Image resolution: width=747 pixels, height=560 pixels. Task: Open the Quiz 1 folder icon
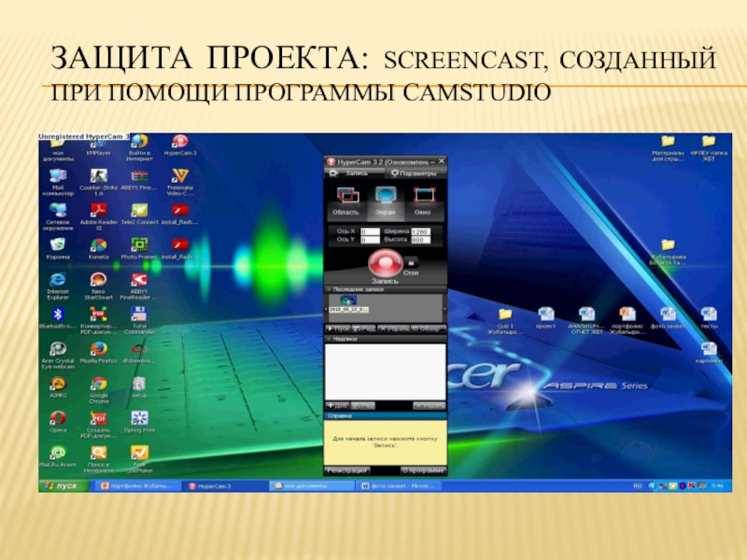505,320
